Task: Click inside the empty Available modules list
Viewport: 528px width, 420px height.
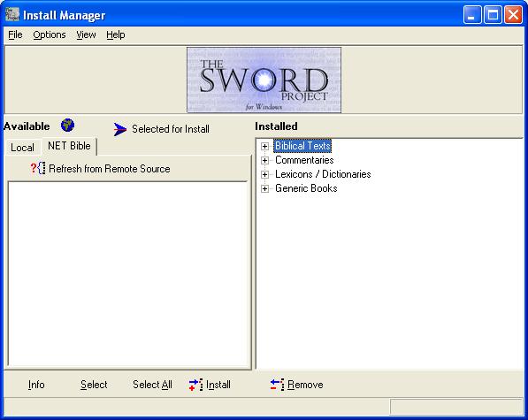Action: point(127,273)
